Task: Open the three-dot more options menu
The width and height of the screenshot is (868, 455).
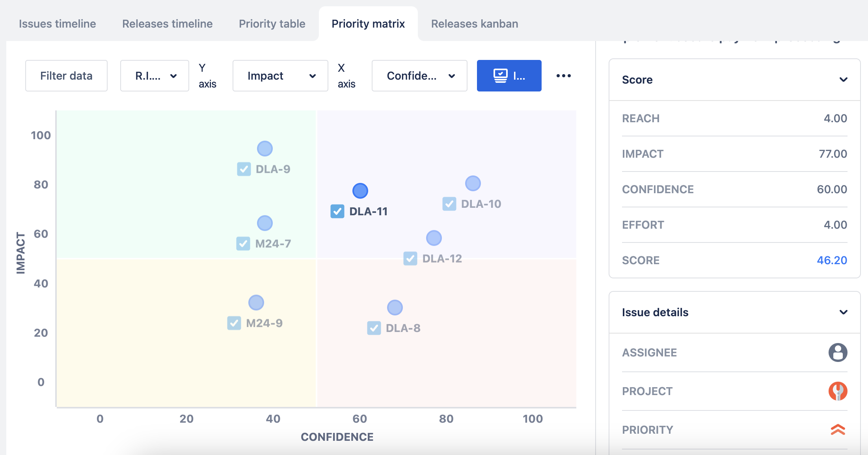Action: 563,76
